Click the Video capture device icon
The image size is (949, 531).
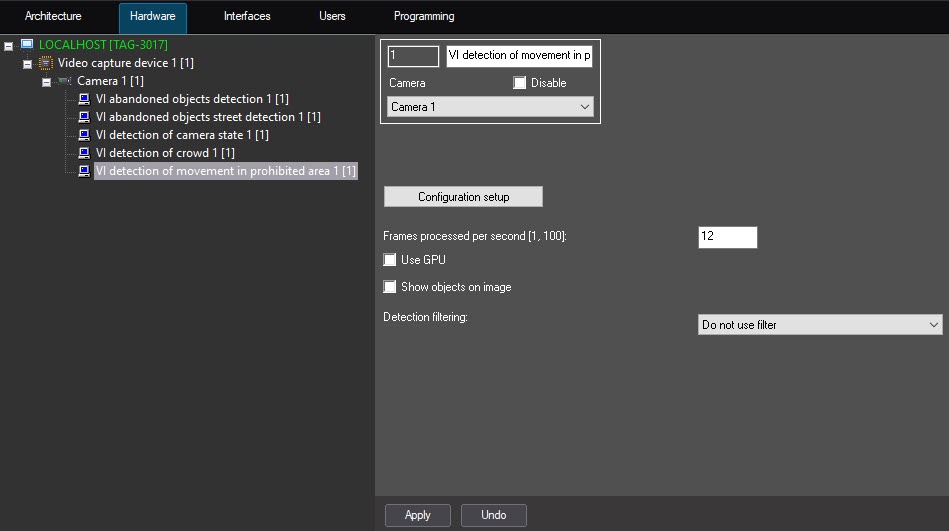click(45, 63)
